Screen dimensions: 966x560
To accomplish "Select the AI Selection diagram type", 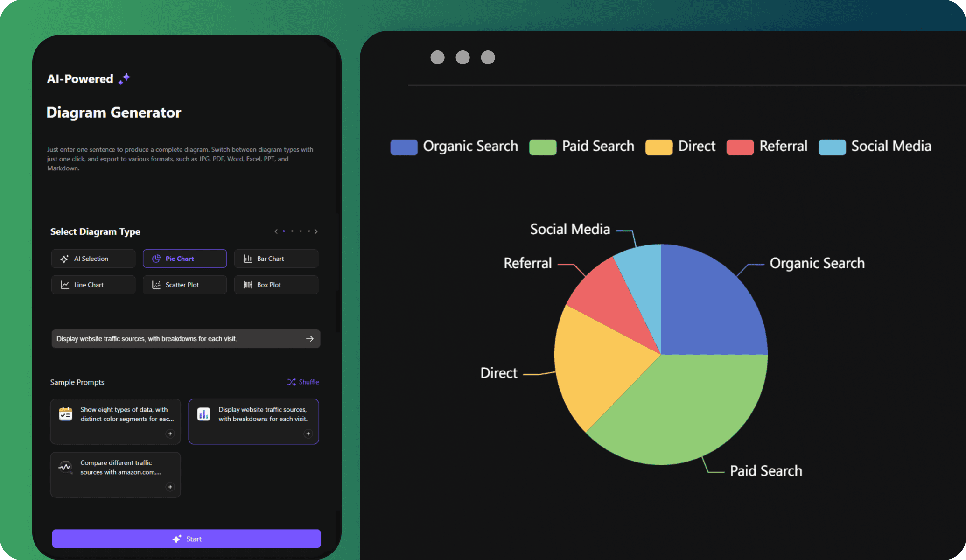I will (93, 258).
